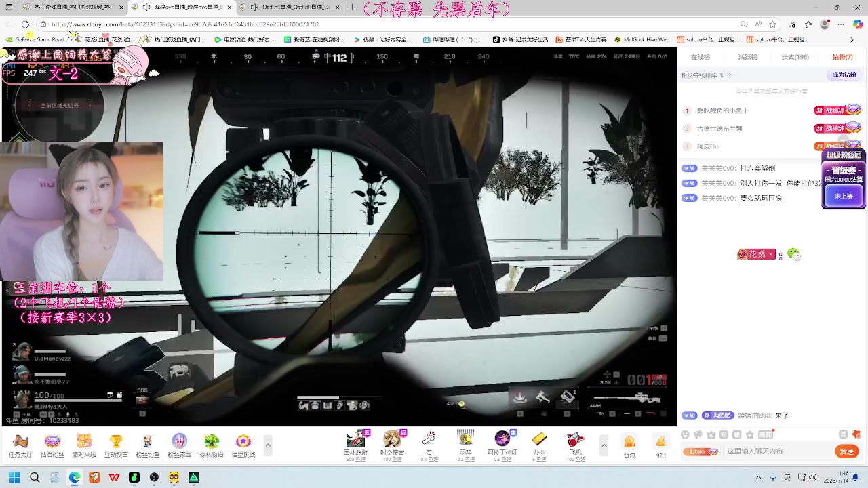Click into the 这里输入聊天内容 chat input

778,451
